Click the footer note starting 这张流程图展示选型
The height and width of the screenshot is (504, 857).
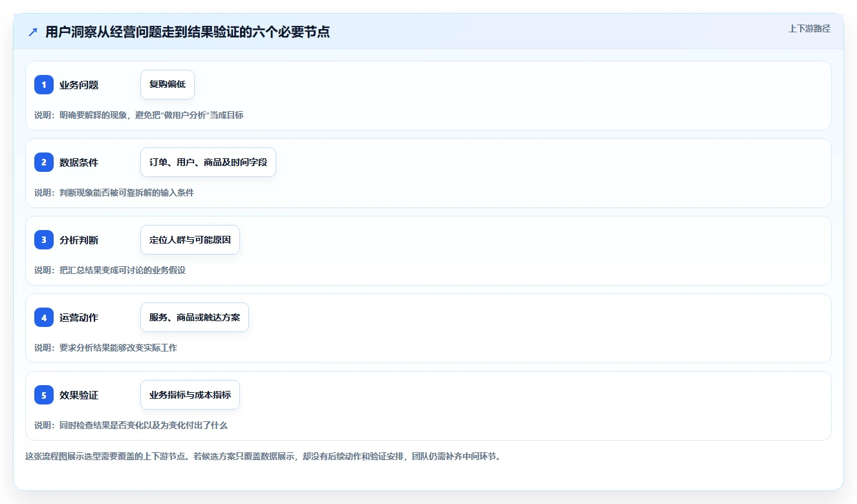pyautogui.click(x=263, y=456)
